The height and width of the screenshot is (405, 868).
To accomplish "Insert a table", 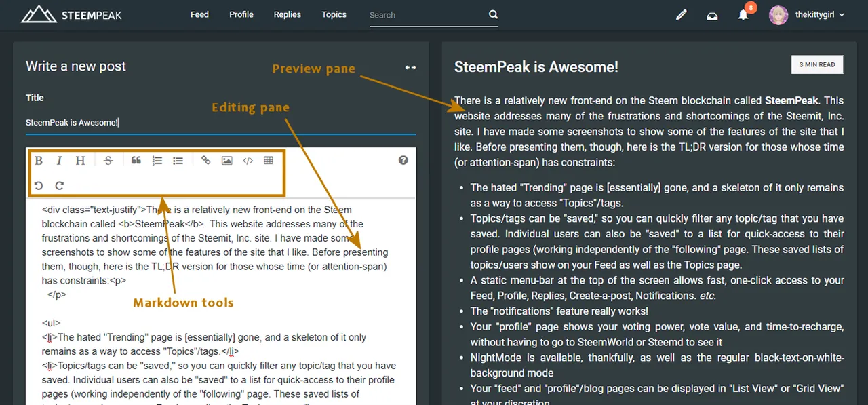I will (269, 161).
